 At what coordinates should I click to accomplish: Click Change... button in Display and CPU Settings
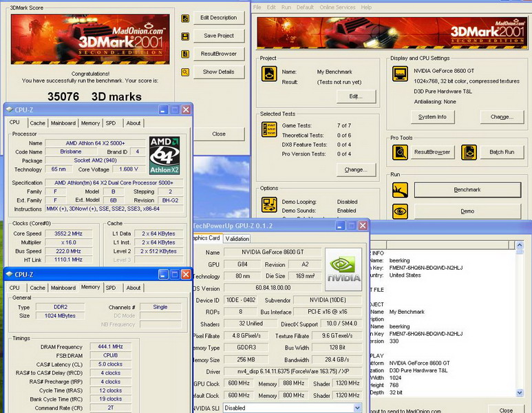(x=502, y=117)
